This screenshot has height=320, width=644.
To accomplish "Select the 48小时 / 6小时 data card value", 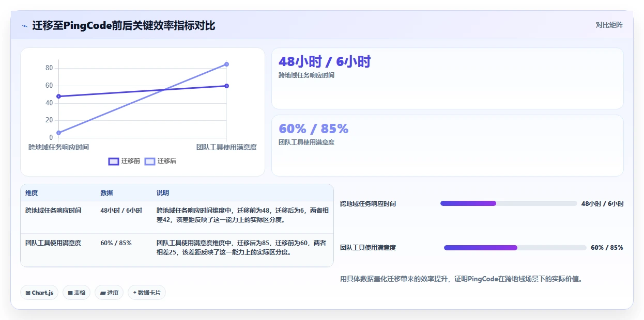I will click(325, 62).
